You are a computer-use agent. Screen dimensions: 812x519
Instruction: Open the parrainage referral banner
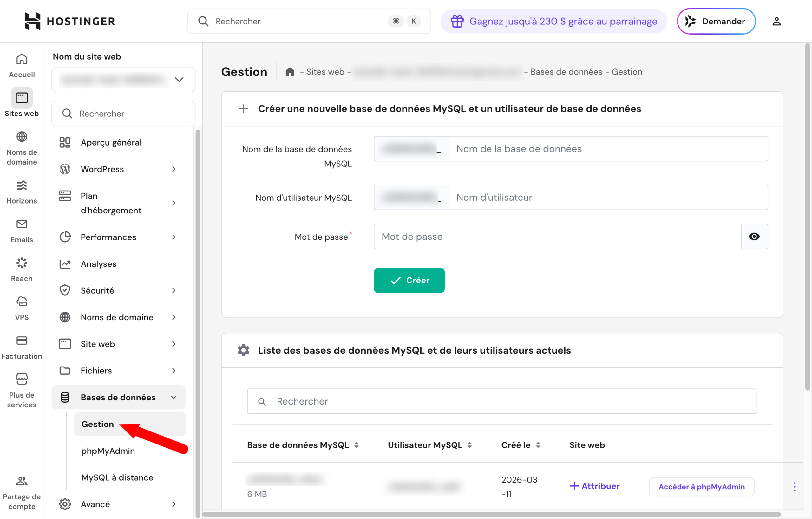pos(553,21)
